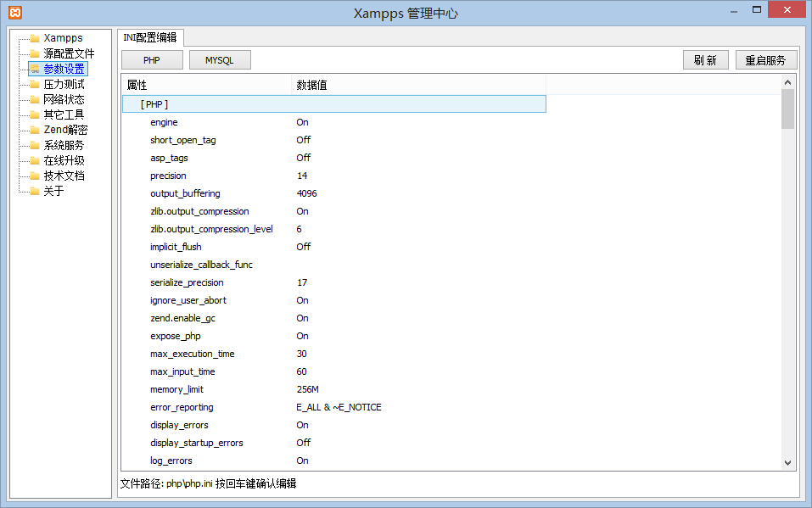The image size is (812, 508).
Task: Close the Xampps 管理中心 window
Action: 787,10
